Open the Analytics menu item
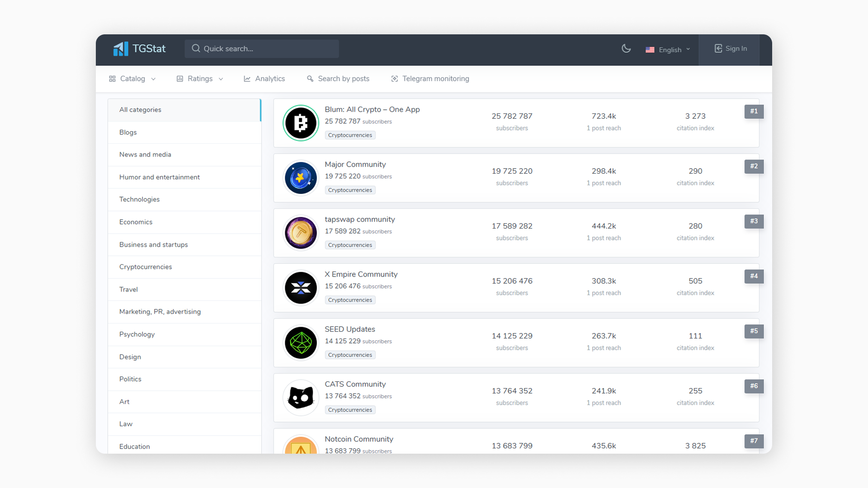 click(x=264, y=79)
